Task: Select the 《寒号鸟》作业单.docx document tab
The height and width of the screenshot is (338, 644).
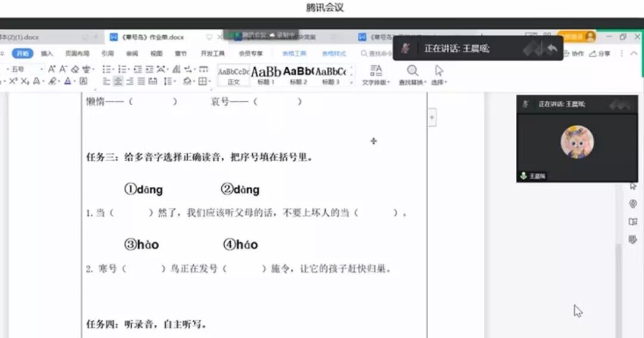Action: coord(153,37)
